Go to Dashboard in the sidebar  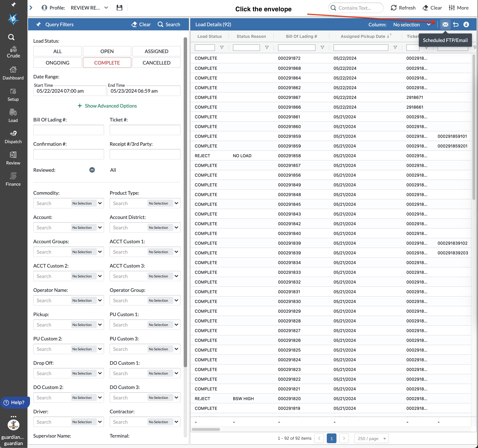(x=13, y=73)
